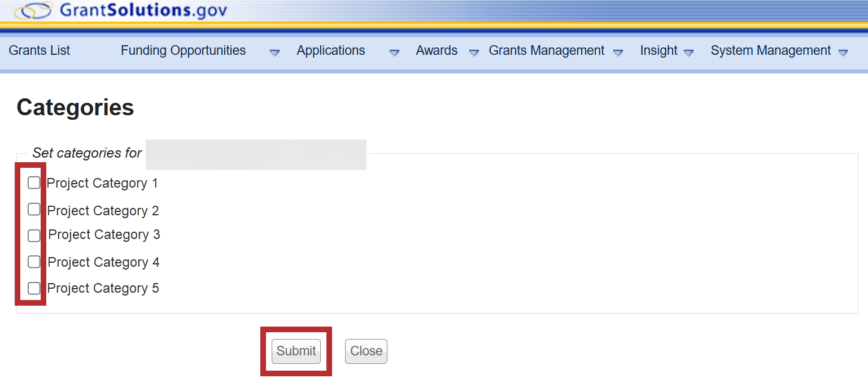Select the Grants Management menu label
Image resolution: width=868 pixels, height=391 pixels.
[x=546, y=51]
